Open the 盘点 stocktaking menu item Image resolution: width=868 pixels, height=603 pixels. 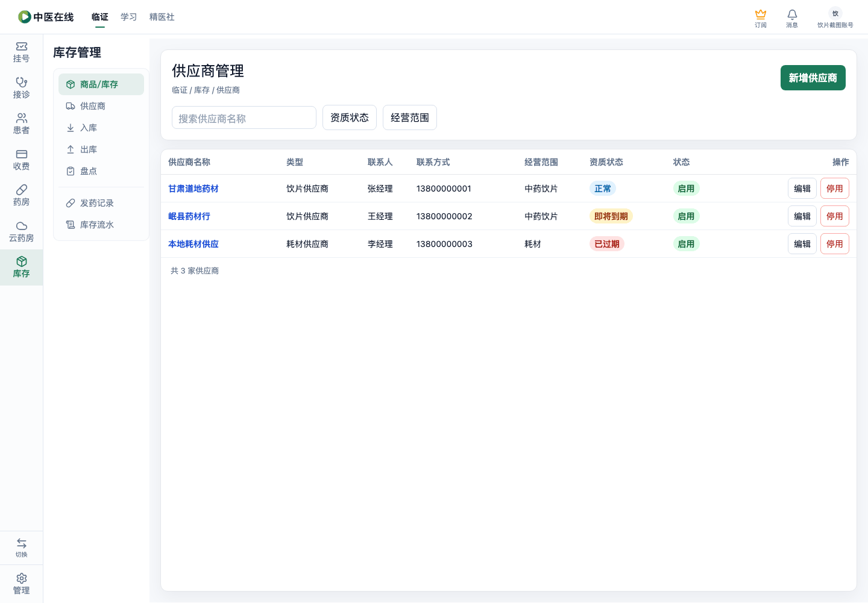(101, 171)
